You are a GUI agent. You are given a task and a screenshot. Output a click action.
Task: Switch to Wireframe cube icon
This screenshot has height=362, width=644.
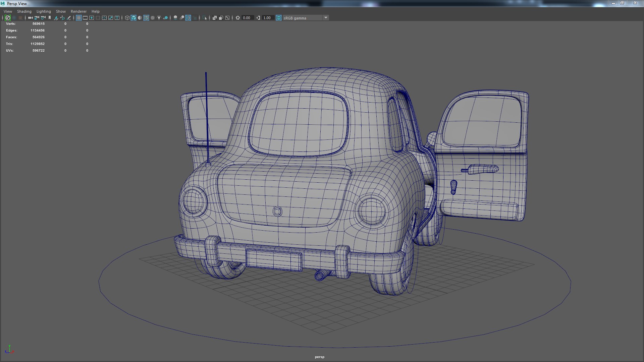127,18
